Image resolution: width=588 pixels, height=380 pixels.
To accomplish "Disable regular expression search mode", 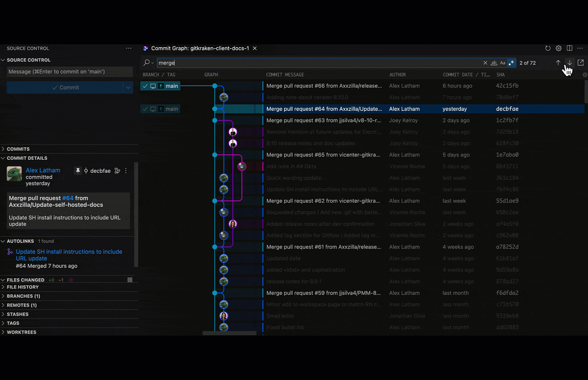I will pyautogui.click(x=511, y=63).
